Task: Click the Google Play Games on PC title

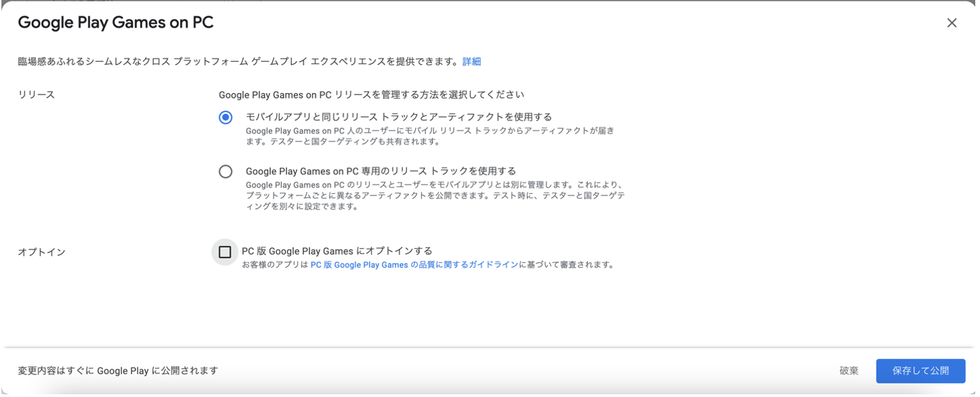Action: 116,22
